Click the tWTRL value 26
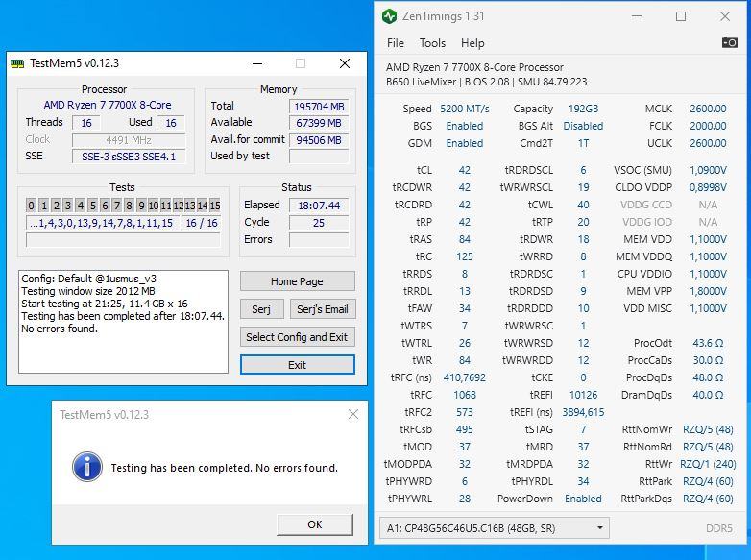 pos(465,343)
